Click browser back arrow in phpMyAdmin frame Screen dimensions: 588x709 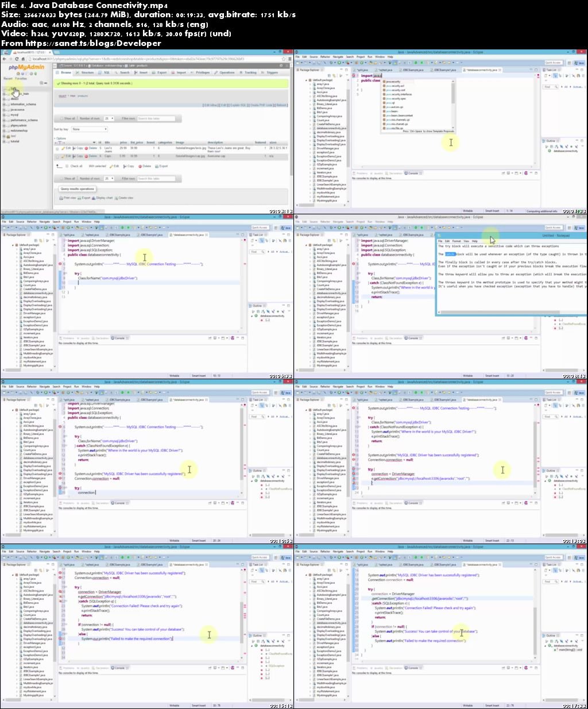tap(5, 59)
